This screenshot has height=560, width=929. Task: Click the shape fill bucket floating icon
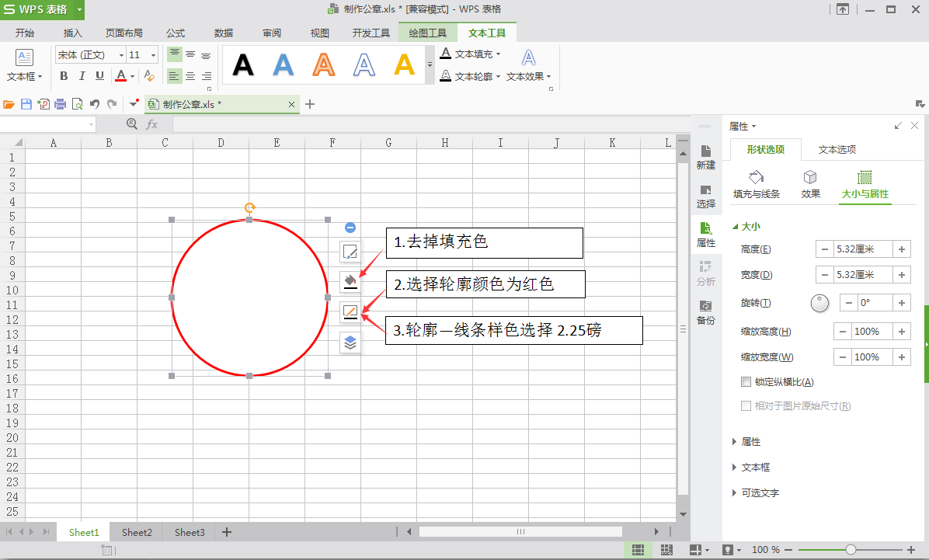click(x=350, y=281)
